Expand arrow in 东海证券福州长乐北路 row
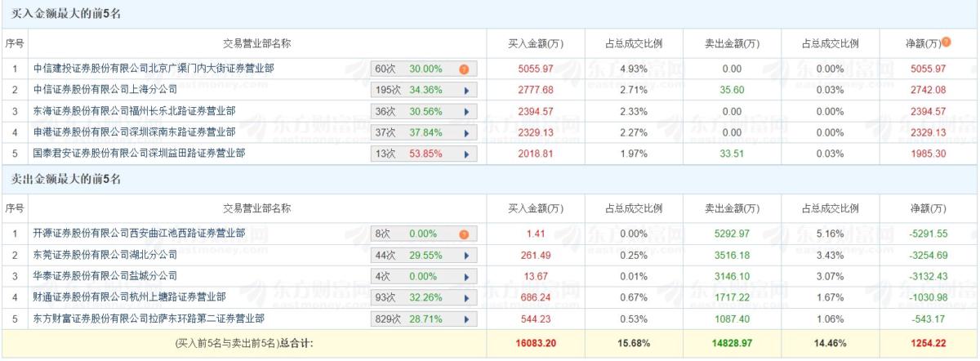Viewport: 980px width, 361px height. [x=466, y=111]
